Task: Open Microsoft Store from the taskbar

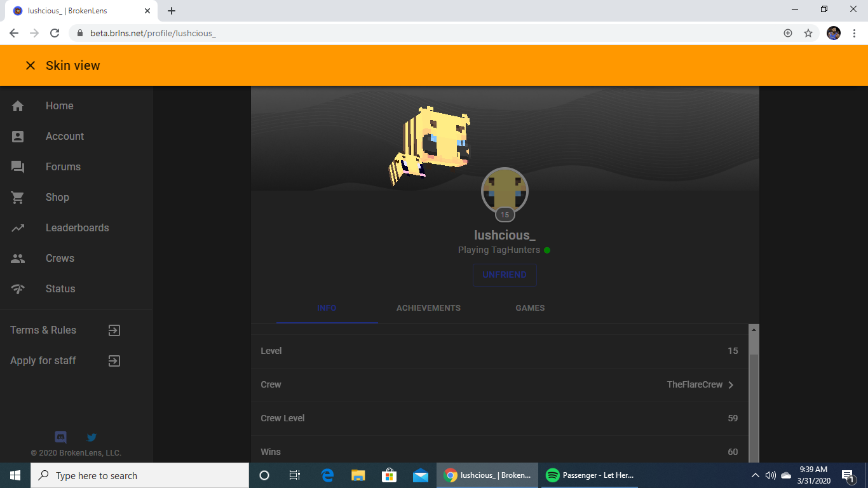Action: pos(389,475)
